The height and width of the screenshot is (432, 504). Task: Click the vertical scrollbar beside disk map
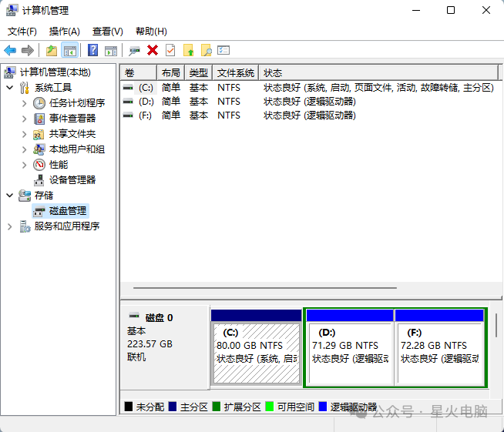point(496,326)
